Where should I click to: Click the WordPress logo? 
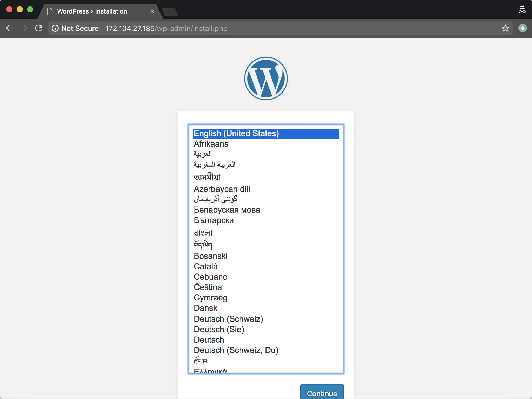point(265,78)
